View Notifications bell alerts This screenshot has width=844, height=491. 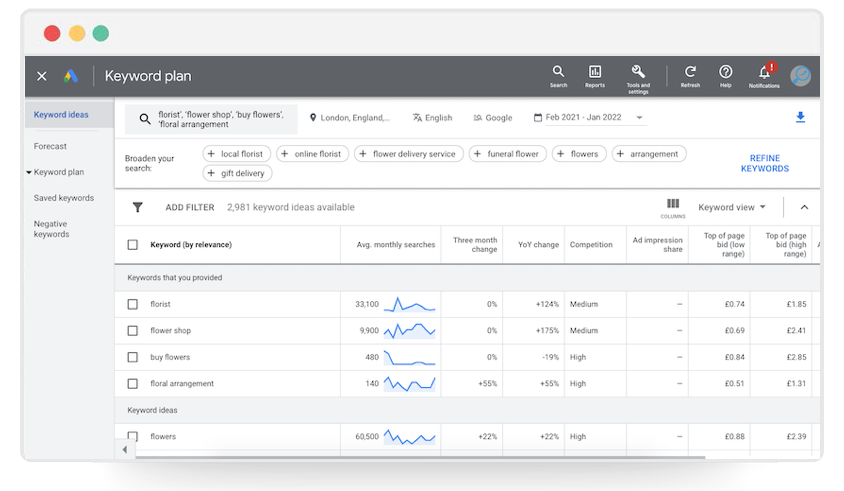click(x=764, y=75)
